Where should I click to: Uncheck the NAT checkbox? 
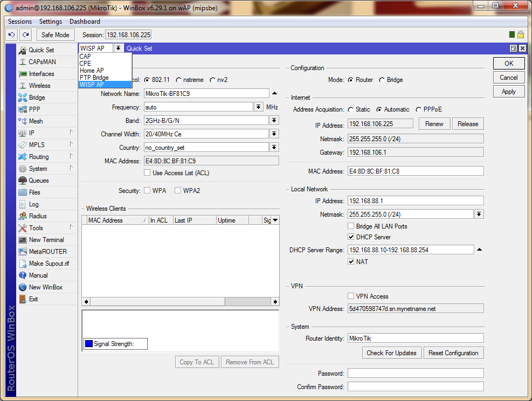click(351, 261)
